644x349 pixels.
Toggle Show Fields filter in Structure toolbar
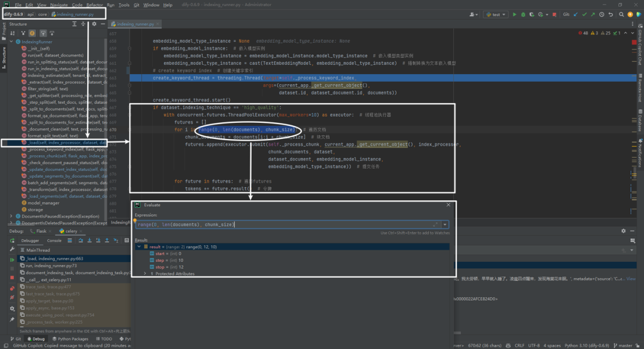tap(32, 33)
